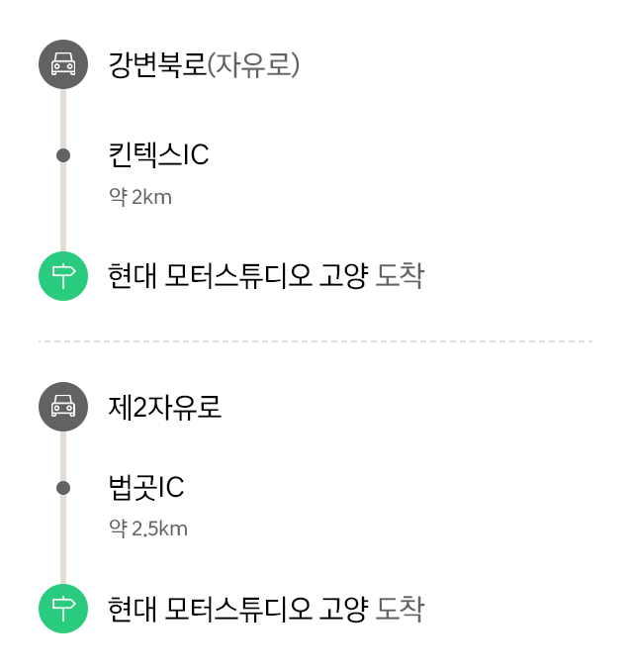The width and height of the screenshot is (631, 672).
Task: Click the 약 2.5km distance text
Action: click(148, 528)
